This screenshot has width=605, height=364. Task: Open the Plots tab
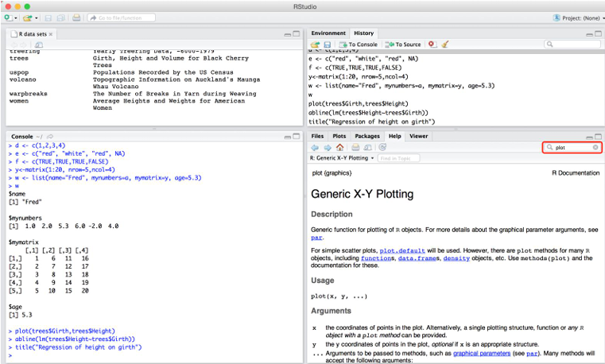(339, 136)
